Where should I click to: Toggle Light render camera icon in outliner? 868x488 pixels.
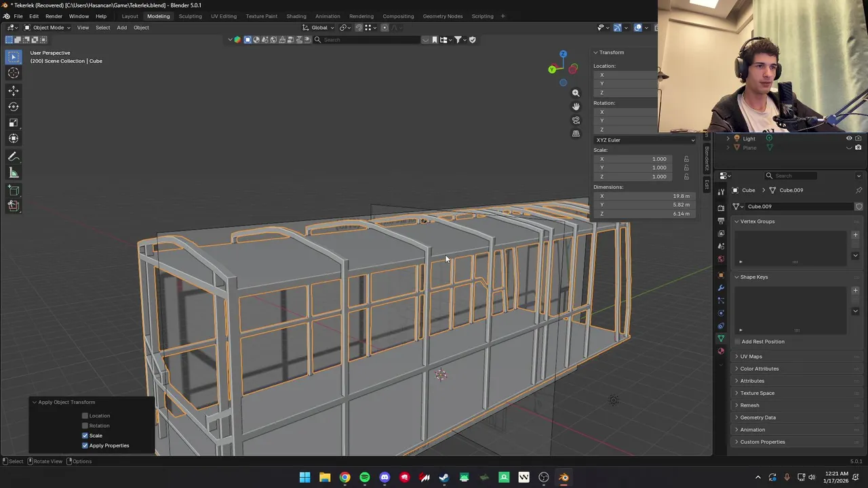click(859, 138)
